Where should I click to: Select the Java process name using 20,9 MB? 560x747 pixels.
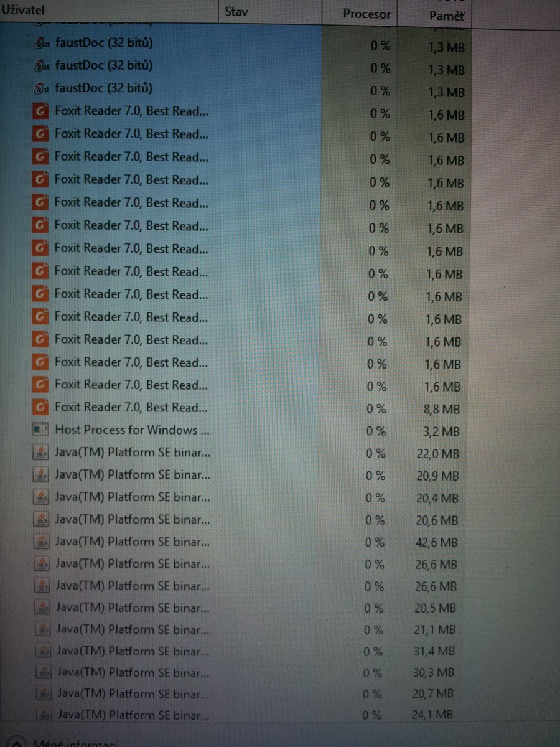click(132, 475)
